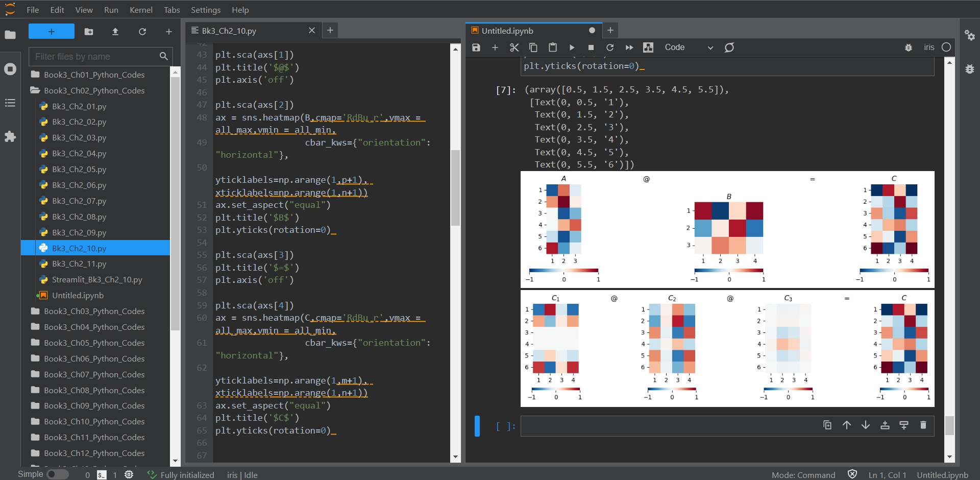
Task: Insert a cell below with plus icon
Action: tap(495, 47)
